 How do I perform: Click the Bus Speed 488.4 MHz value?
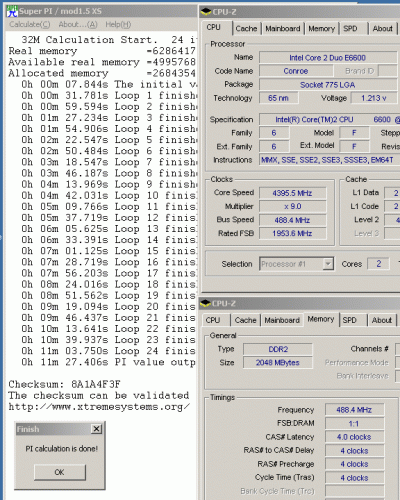pos(292,220)
